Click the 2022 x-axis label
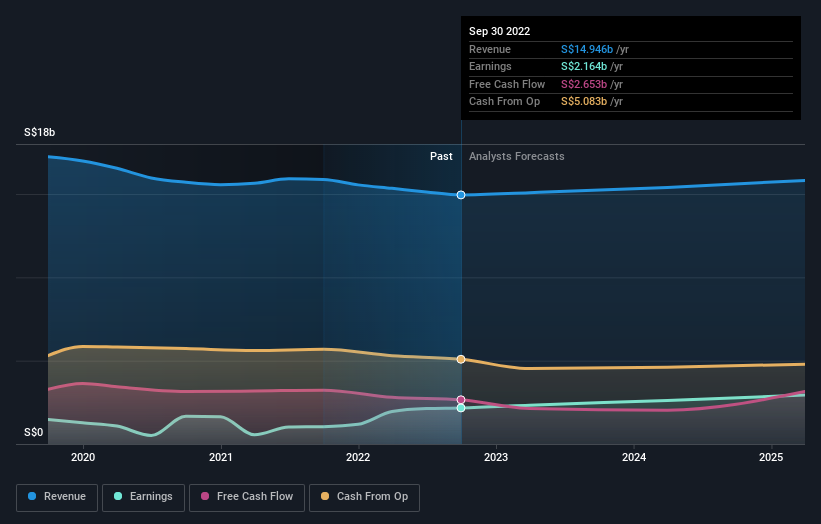 358,457
